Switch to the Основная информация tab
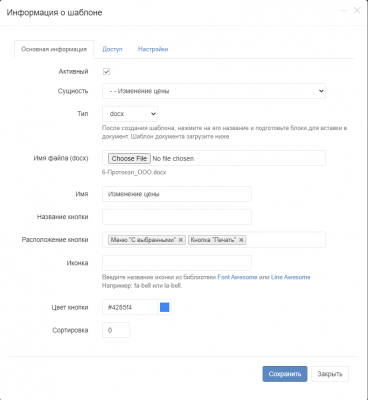This screenshot has width=368, height=400. click(54, 49)
